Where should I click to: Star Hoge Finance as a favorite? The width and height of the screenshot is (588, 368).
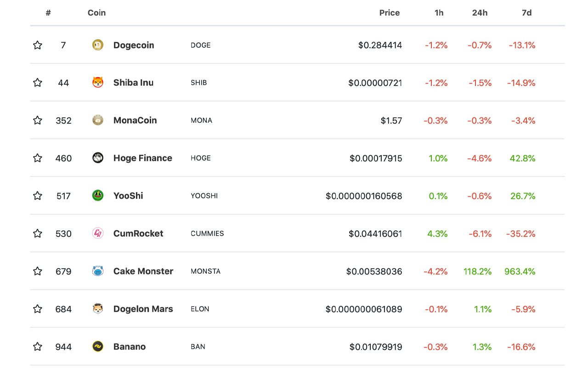(38, 158)
